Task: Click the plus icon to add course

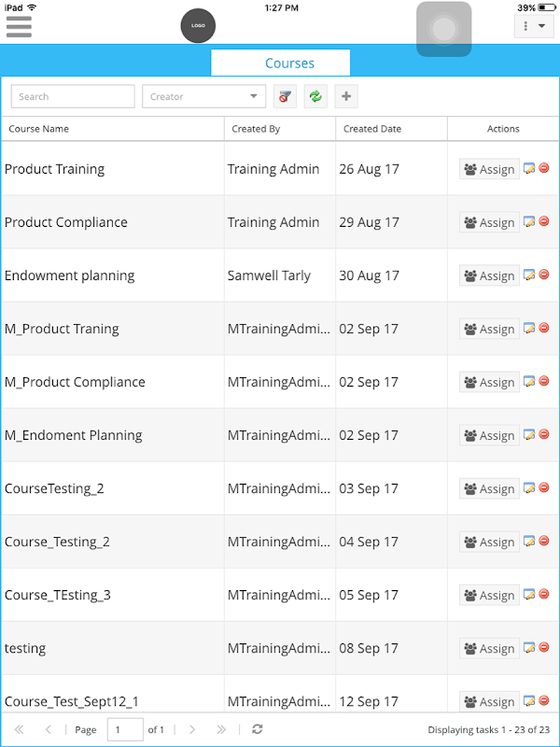Action: [346, 96]
